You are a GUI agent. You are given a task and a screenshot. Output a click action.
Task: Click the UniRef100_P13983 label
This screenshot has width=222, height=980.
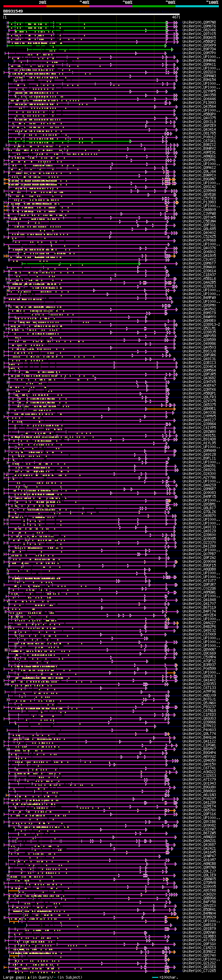coord(199,202)
